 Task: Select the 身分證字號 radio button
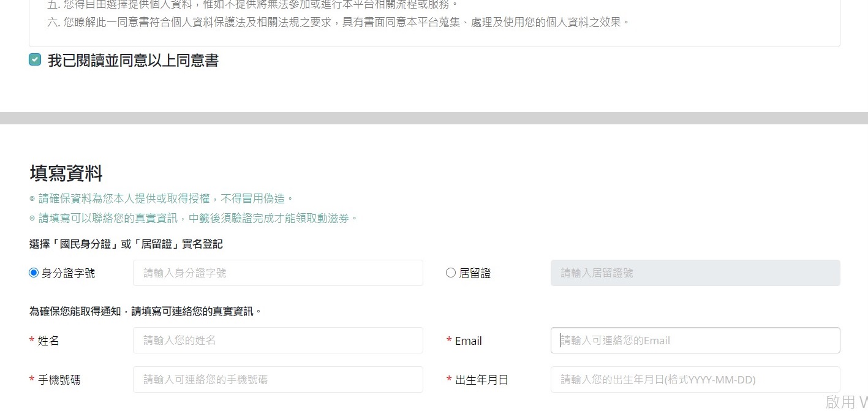[x=34, y=273]
